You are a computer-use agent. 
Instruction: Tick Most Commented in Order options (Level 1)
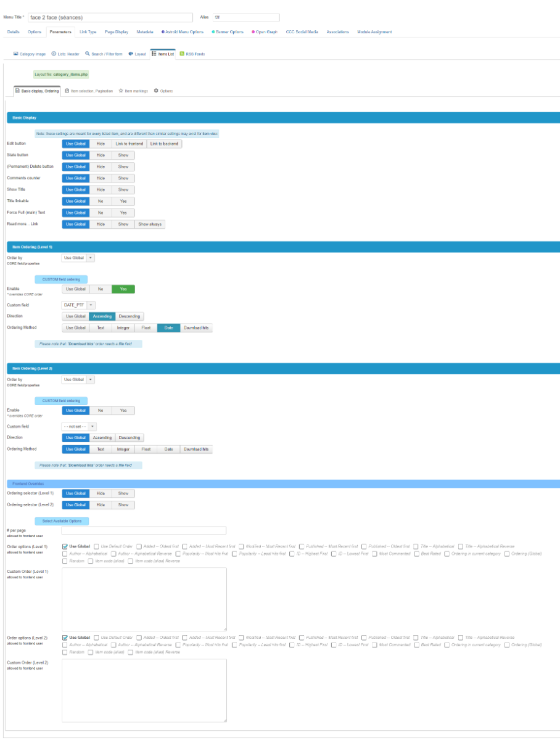click(x=374, y=554)
